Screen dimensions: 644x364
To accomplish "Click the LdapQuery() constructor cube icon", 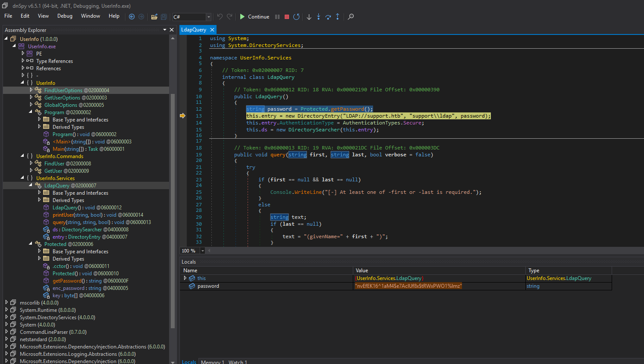I will tap(46, 208).
